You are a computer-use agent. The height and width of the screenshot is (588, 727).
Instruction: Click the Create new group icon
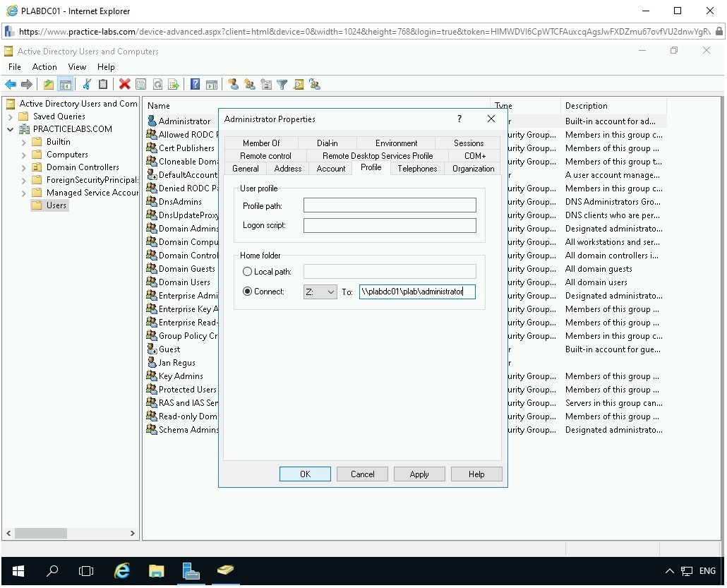[x=249, y=85]
